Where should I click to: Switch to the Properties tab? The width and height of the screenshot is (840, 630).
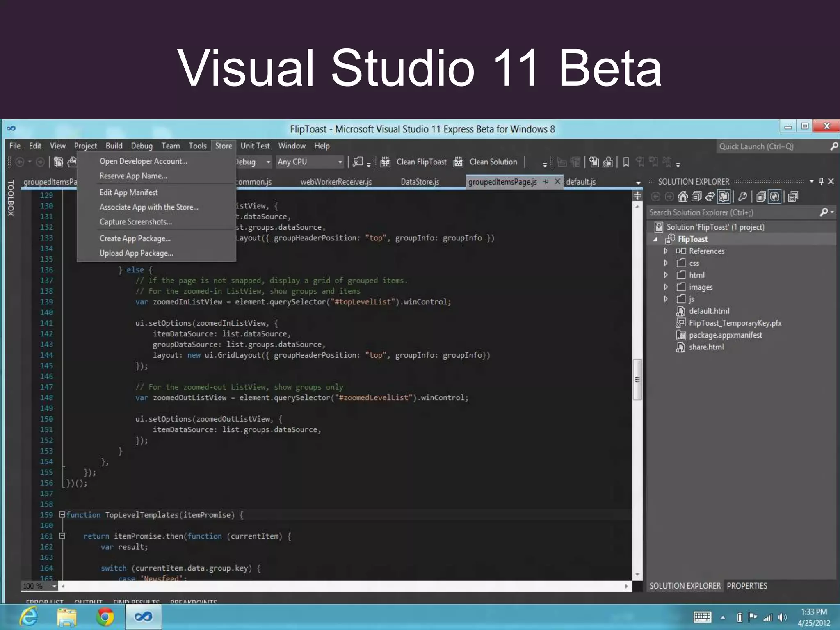747,586
